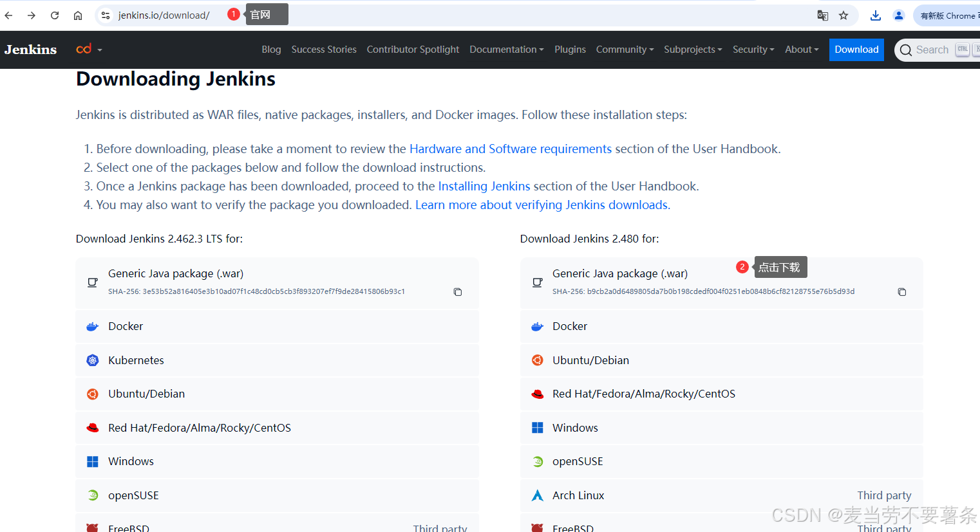Open Contributor Spotlight in navigation
Viewport: 980px width, 532px height.
click(413, 50)
